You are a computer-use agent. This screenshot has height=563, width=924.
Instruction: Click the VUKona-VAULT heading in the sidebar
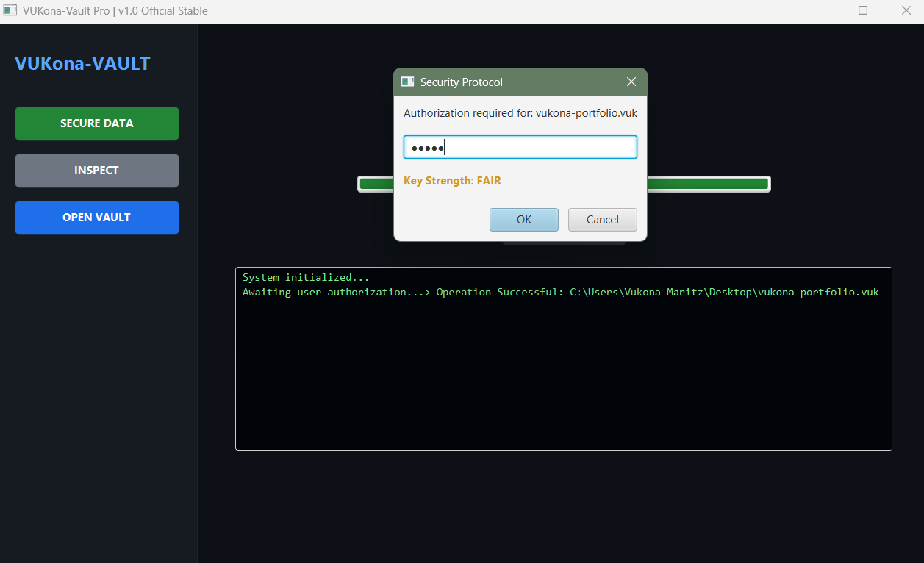pyautogui.click(x=82, y=63)
